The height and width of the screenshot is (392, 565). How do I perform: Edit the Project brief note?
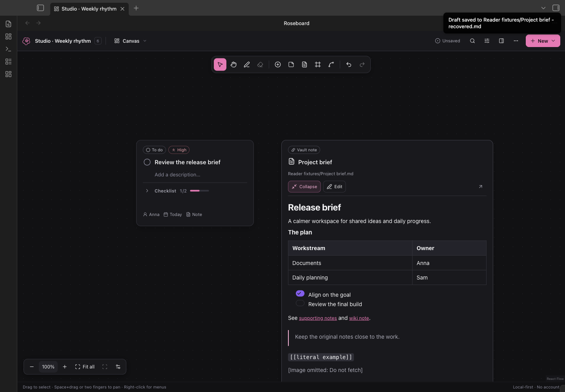335,187
